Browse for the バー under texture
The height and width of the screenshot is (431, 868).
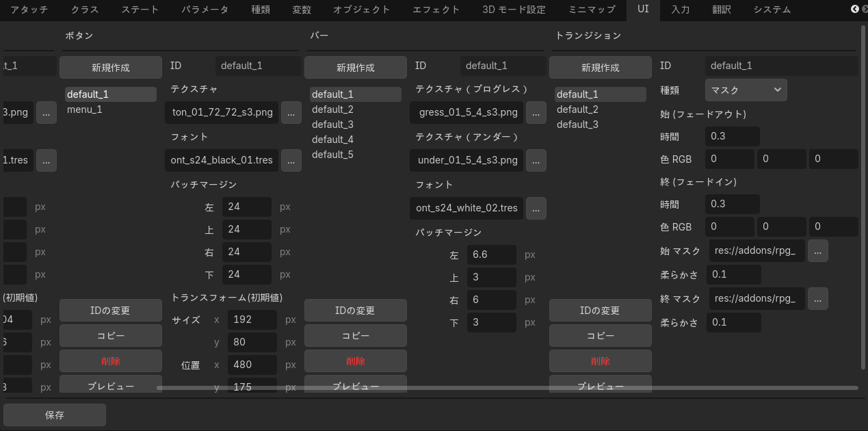536,160
